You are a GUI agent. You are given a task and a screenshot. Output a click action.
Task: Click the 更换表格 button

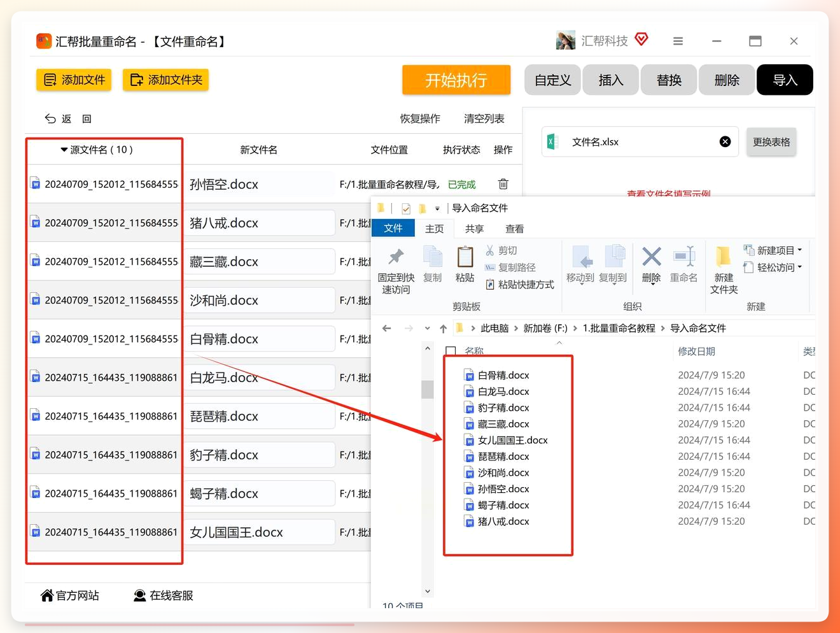coord(771,142)
